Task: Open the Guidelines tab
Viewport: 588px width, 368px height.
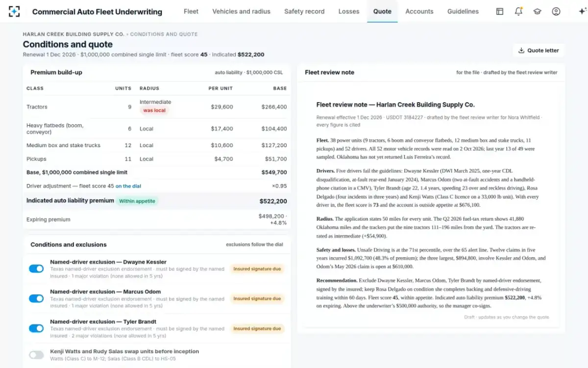Action: tap(463, 11)
